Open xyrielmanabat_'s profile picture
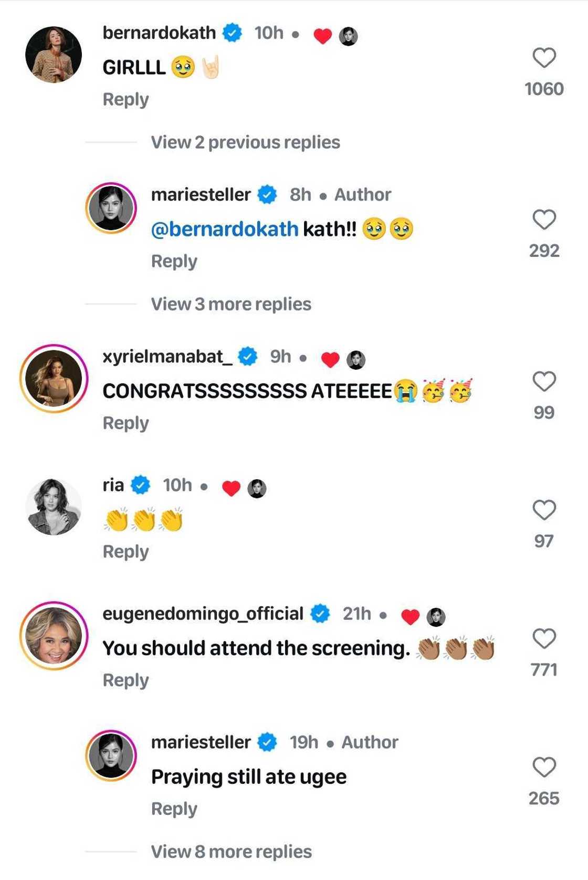Viewport: 588px width, 880px height. [x=54, y=378]
